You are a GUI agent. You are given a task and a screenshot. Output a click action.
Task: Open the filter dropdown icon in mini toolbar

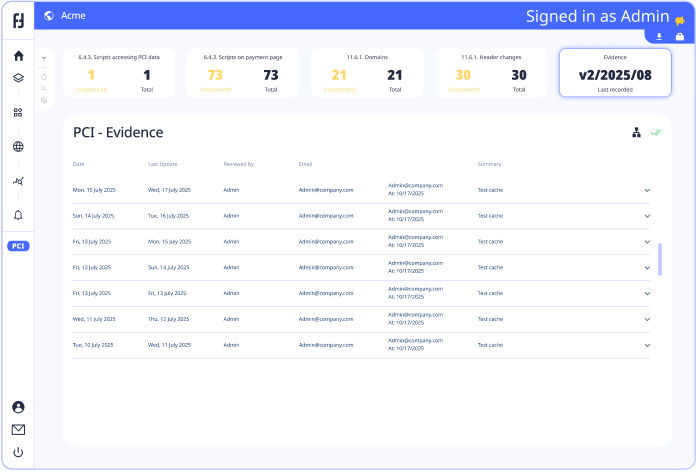point(44,59)
